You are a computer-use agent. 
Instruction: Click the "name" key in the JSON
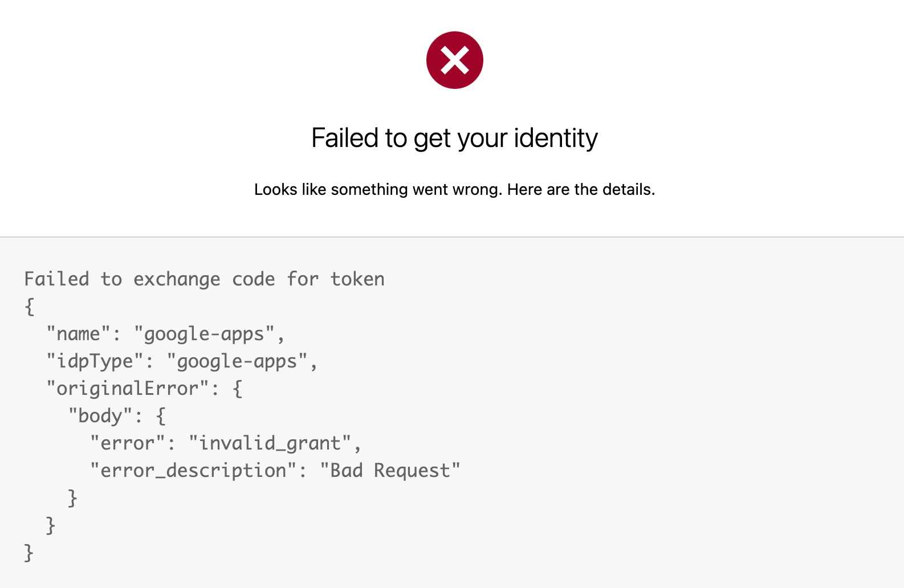point(79,334)
